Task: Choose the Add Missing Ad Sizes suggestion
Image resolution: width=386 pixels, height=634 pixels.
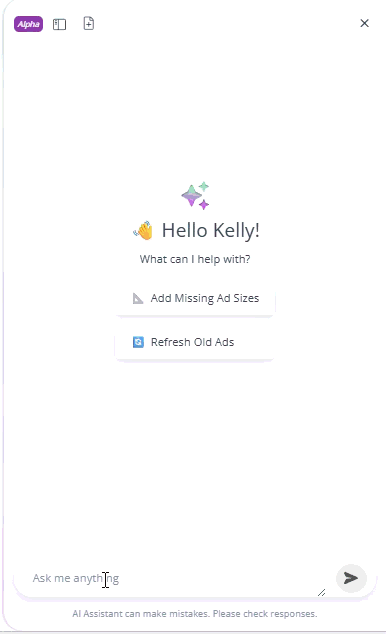Action: click(195, 298)
